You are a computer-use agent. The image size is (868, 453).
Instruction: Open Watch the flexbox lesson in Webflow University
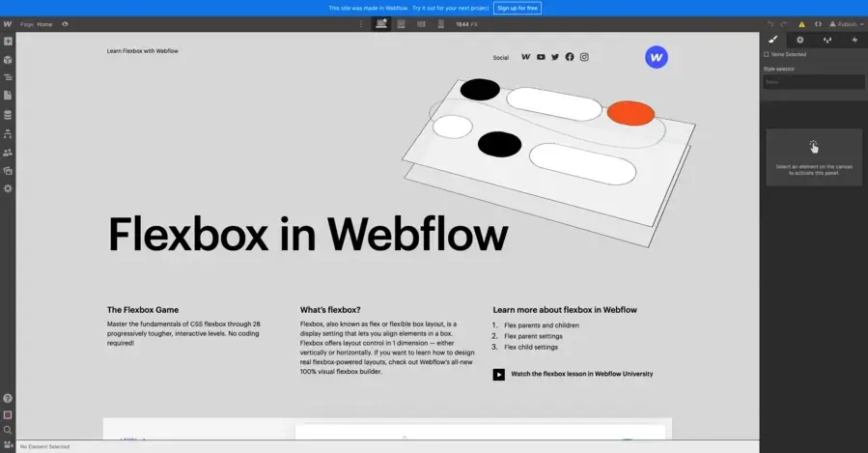pos(582,374)
